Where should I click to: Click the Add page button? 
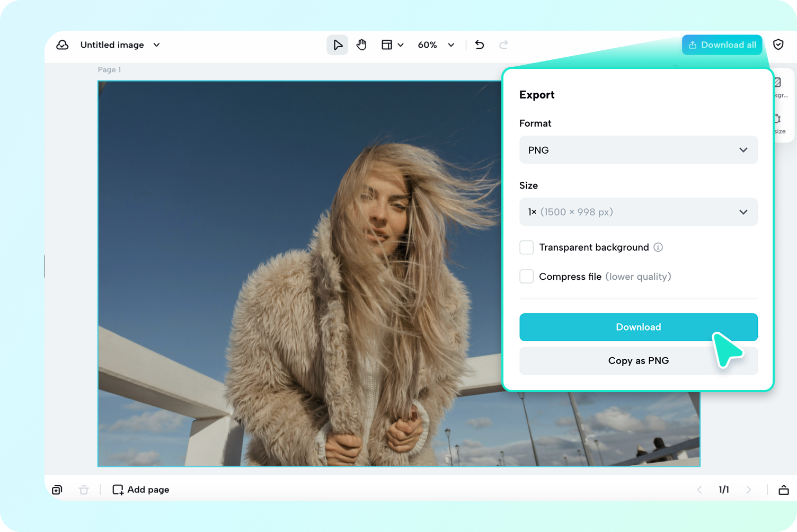[141, 490]
